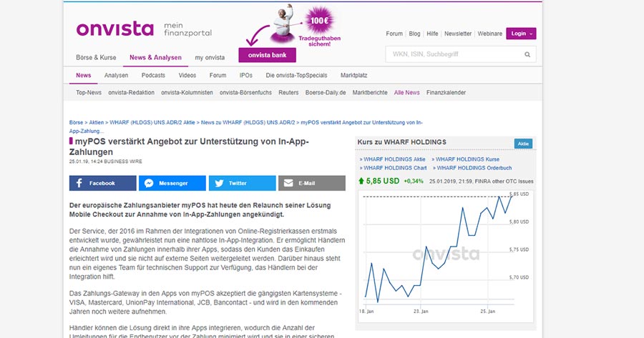Click the 100€ Tradeguthaben banner
Viewport: 644px width, 338px height.
(x=320, y=26)
